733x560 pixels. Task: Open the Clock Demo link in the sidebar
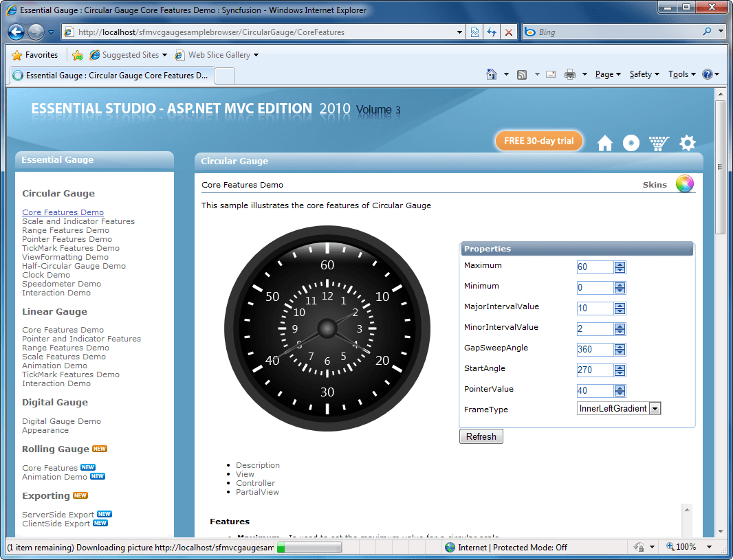tap(46, 274)
